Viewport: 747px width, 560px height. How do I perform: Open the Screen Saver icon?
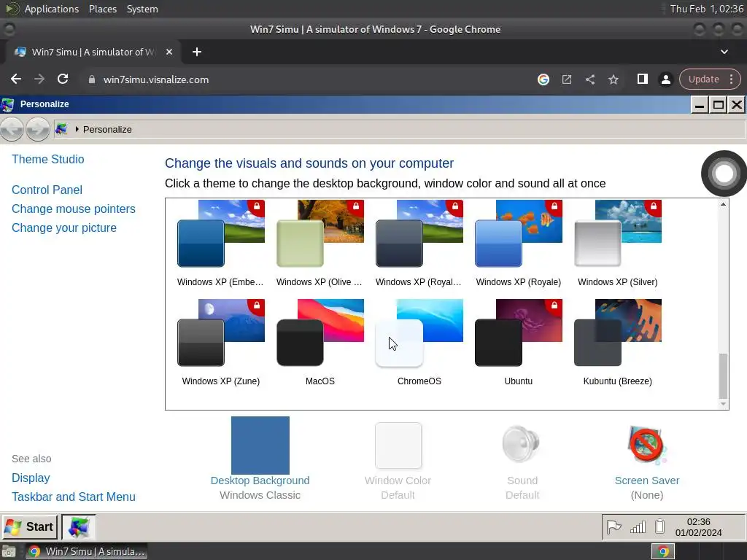click(646, 446)
